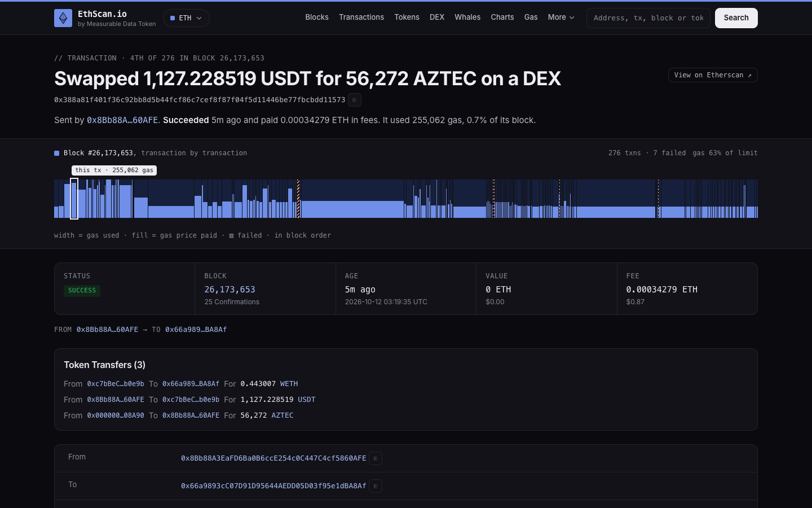Open the recipient address in the USDT transfer row
812x508 pixels.
(191, 400)
